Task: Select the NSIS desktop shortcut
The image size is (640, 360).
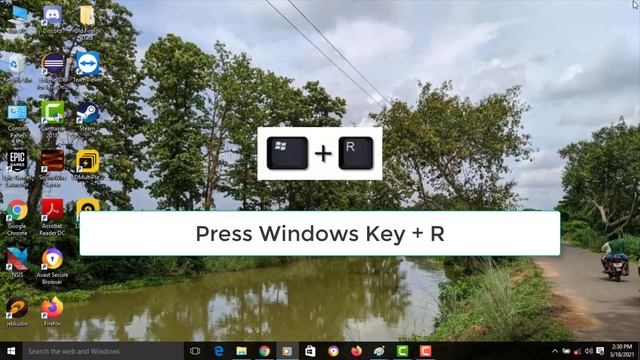Action: click(17, 262)
